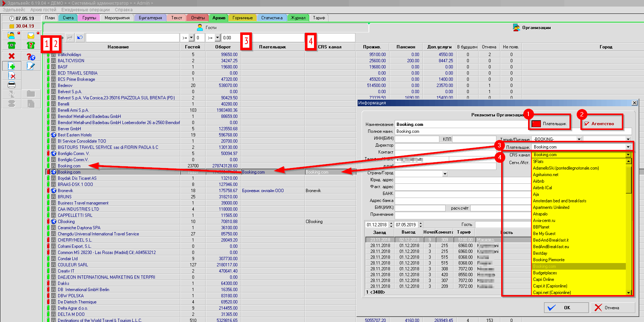Click the edit document pencil icon
The width and height of the screenshot is (644, 322).
point(31,66)
